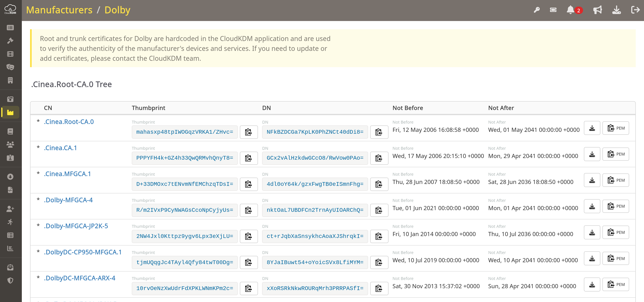The width and height of the screenshot is (644, 302).
Task: Copy thumbprint of .Dolby-MFGCA-4
Action: (x=248, y=210)
